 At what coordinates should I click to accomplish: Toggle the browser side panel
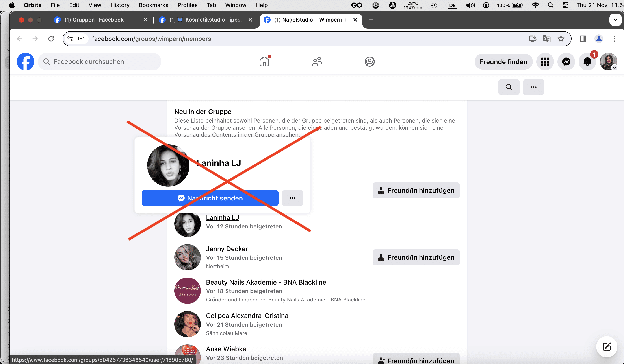tap(583, 39)
